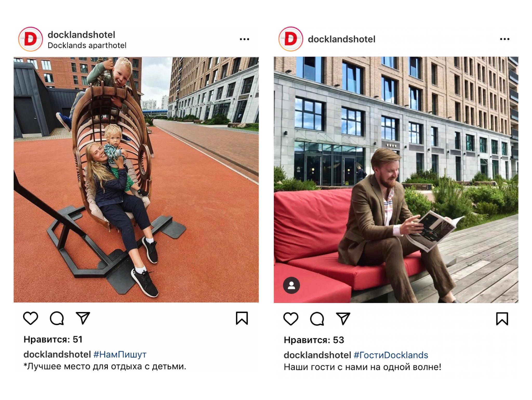The image size is (532, 400).
Task: Show tagged people icon on right photo
Action: (x=291, y=285)
